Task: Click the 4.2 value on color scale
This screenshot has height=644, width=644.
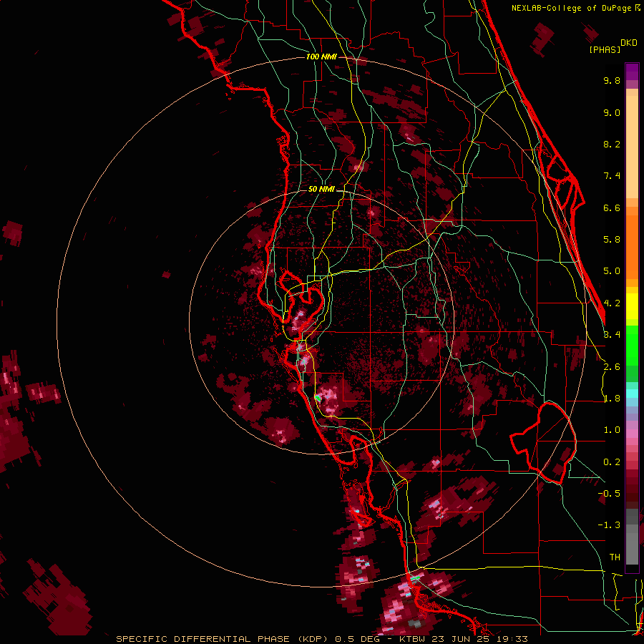Action: tap(612, 303)
